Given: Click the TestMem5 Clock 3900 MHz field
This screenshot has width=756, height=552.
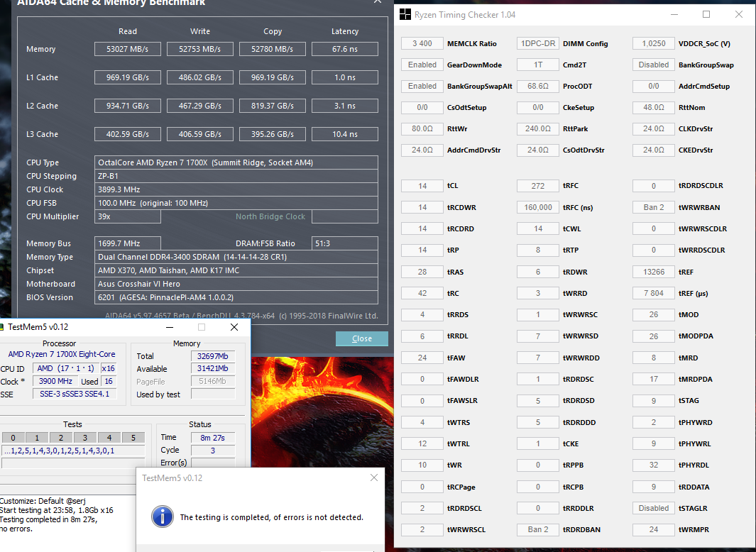Looking at the screenshot, I should (x=55, y=381).
